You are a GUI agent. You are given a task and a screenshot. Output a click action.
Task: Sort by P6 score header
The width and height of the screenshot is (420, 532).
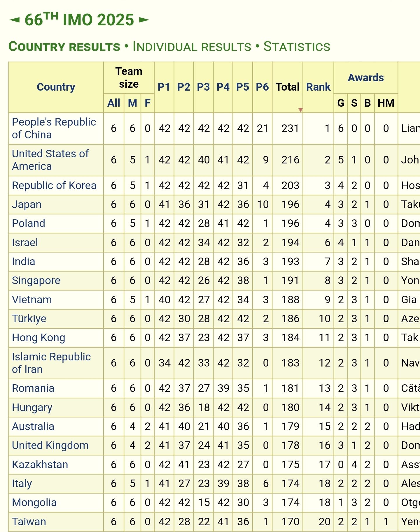(262, 87)
